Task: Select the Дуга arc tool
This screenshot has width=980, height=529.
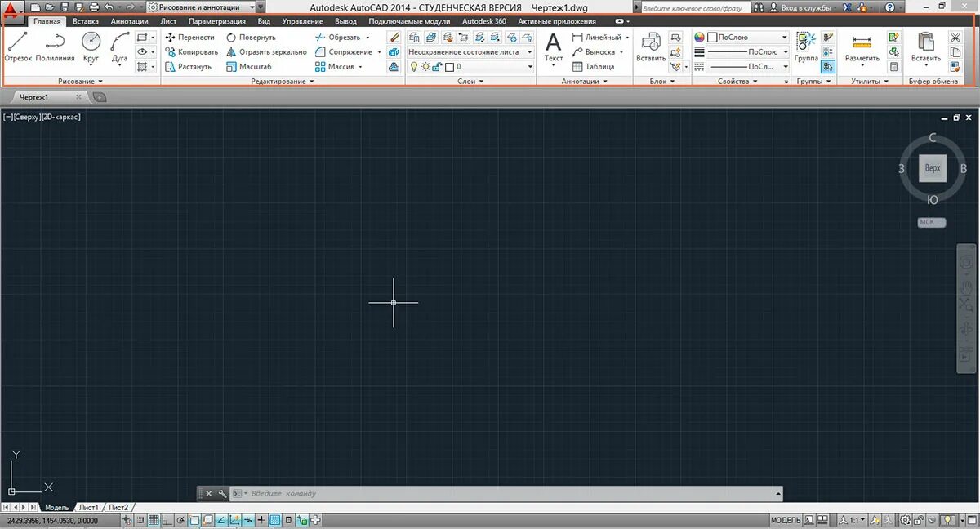Action: pyautogui.click(x=120, y=48)
